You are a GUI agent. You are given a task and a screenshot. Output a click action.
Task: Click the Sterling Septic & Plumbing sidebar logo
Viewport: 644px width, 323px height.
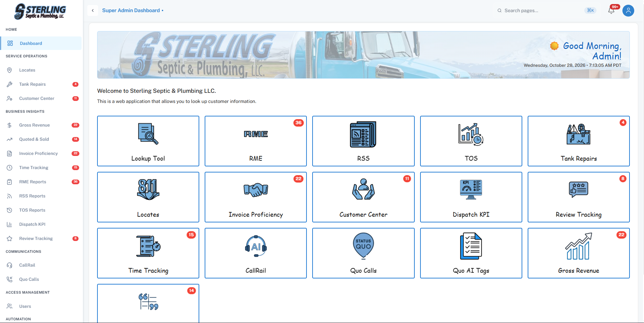click(x=40, y=11)
